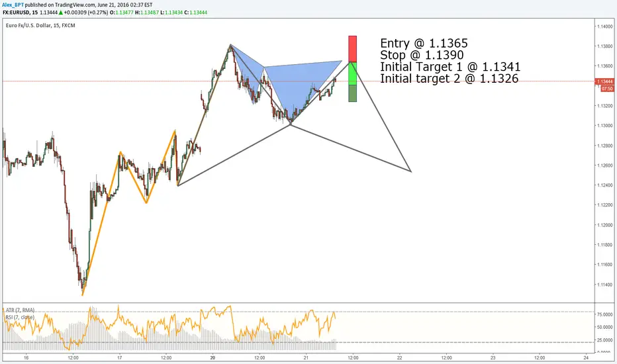Viewport: 617px width, 364px height.
Task: Click the 1.12600 price axis label
Action: pyautogui.click(x=604, y=165)
